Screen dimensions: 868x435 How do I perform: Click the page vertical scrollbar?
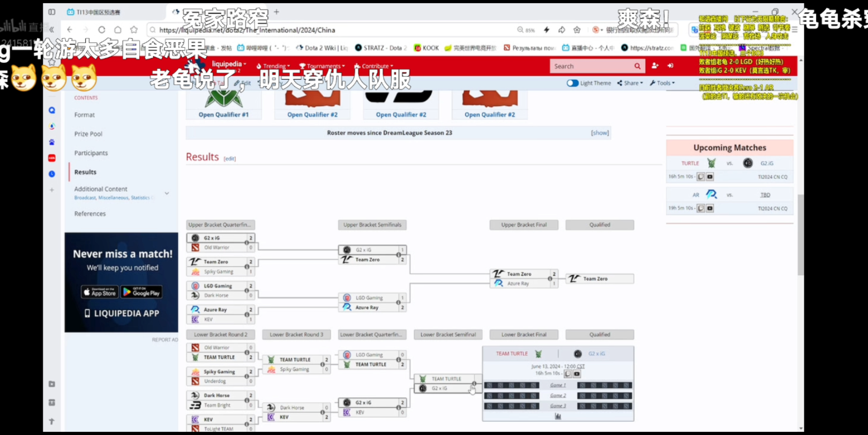800,236
